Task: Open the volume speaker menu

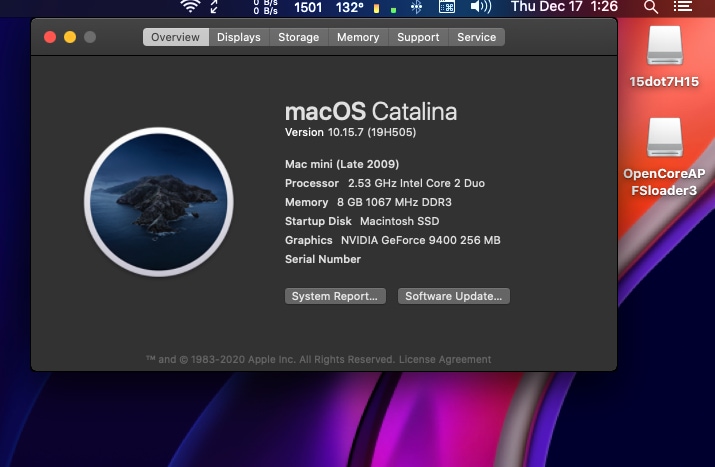Action: pos(481,7)
